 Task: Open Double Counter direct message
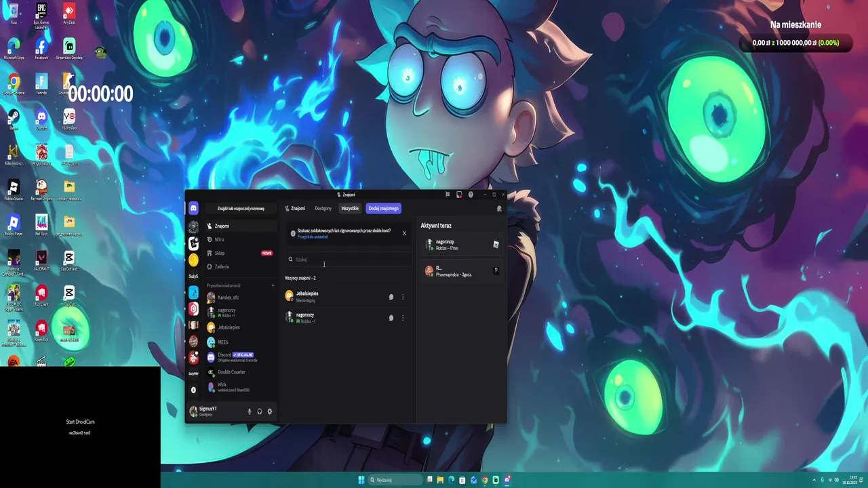241,372
